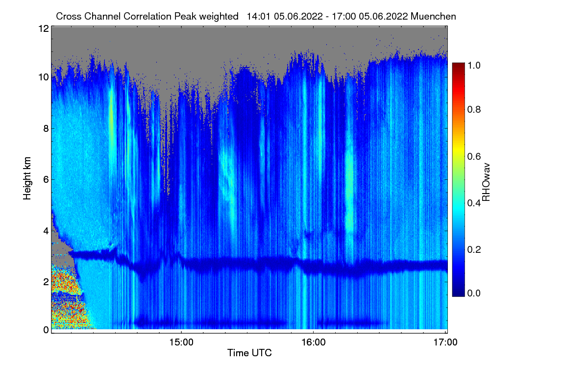Click the 16:00 time axis tick label
The width and height of the screenshot is (588, 392).
[x=313, y=342]
